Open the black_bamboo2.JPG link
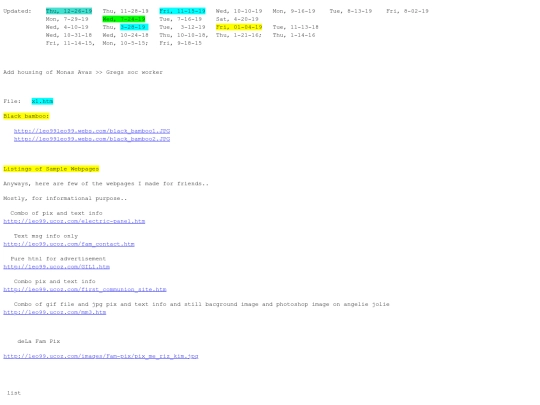The width and height of the screenshot is (540, 405). 92,139
